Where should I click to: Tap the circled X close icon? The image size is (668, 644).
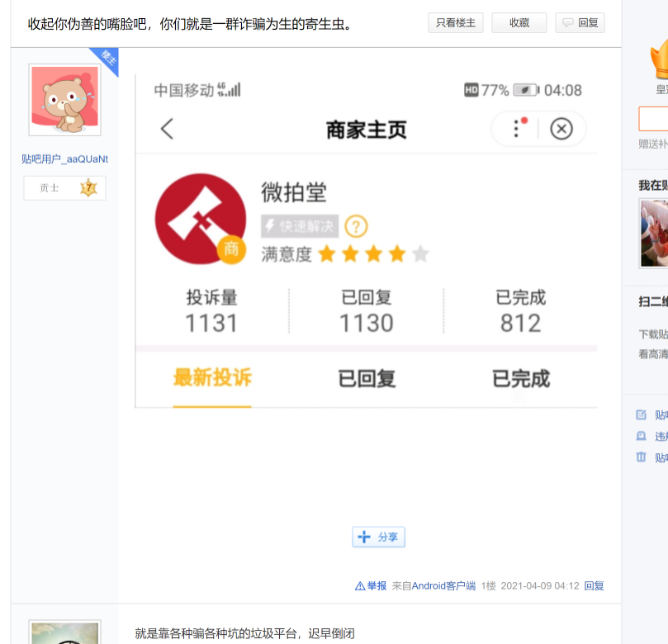pyautogui.click(x=561, y=129)
